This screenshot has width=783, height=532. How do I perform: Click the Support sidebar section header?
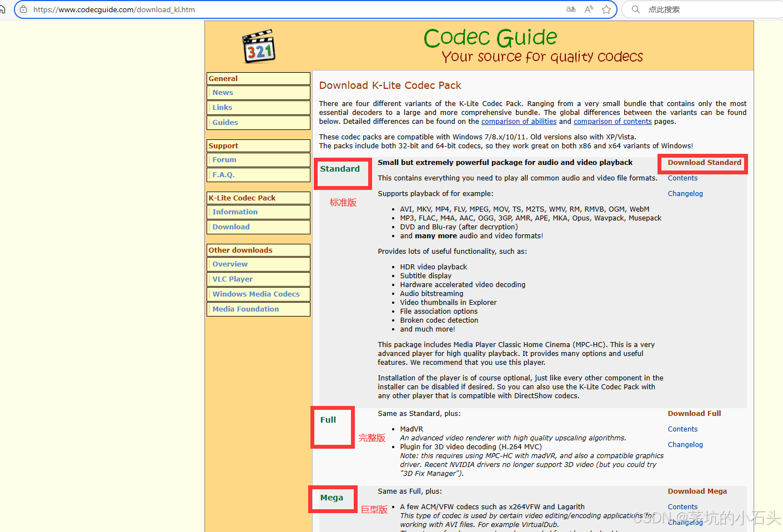click(x=258, y=146)
